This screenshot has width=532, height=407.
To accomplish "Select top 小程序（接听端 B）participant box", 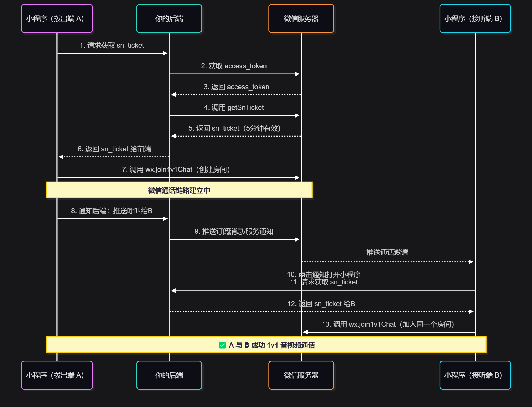I will pyautogui.click(x=475, y=18).
